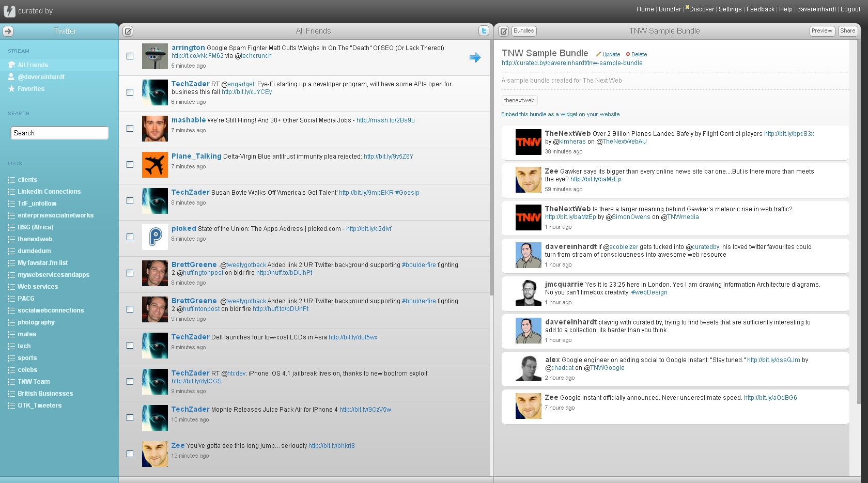Select enterprisesocialnetworks list in sidebar
The width and height of the screenshot is (868, 483).
56,215
